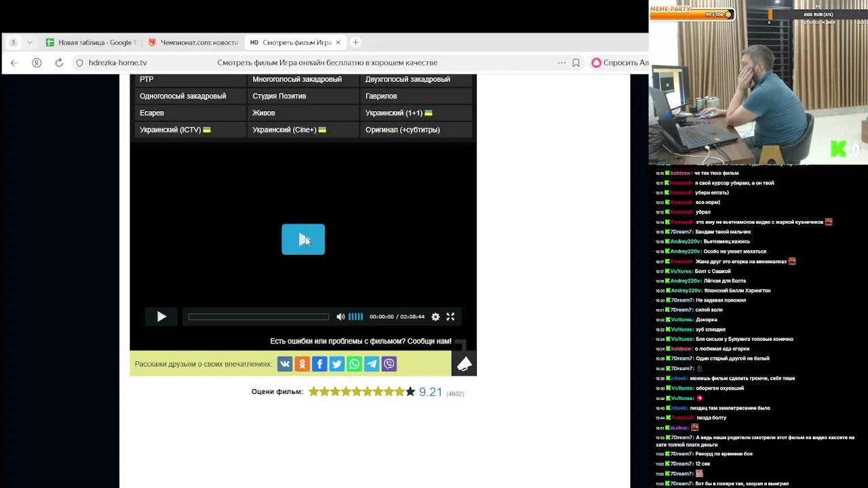
Task: Click the last dark rating star
Action: tap(410, 391)
